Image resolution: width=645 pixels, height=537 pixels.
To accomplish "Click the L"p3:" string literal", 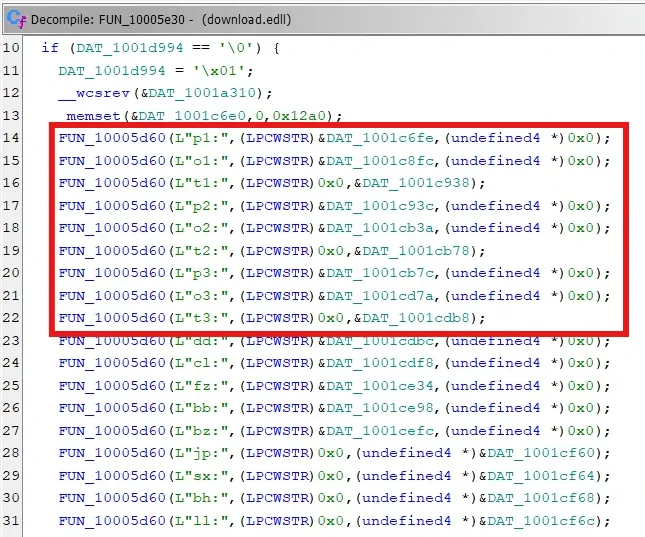I will tap(202, 273).
